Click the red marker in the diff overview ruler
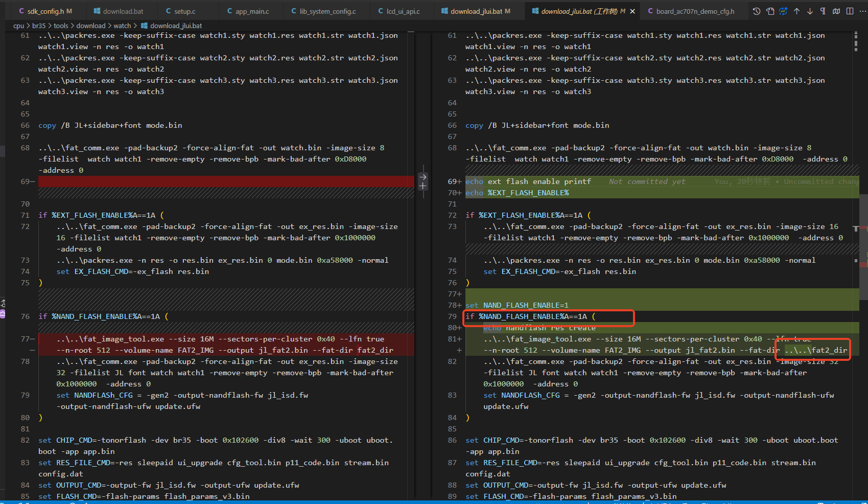 click(x=863, y=265)
